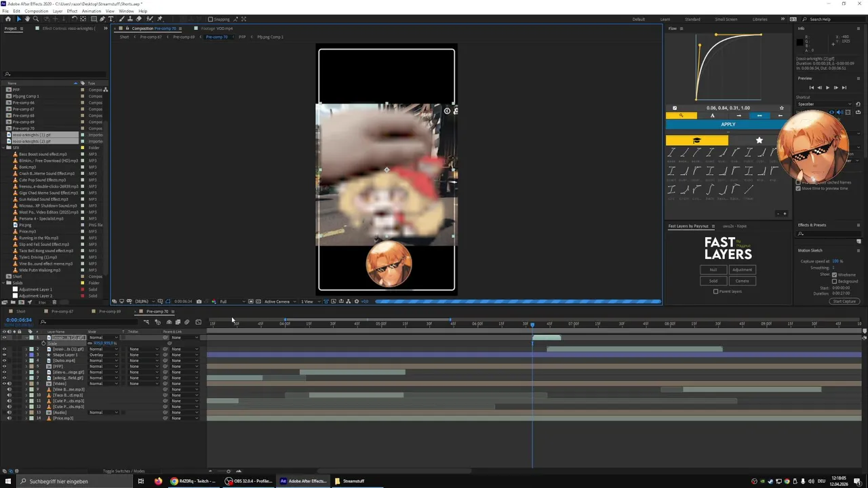The image size is (868, 488).
Task: Toggle Wireframe checkbox in Motion Sketch
Action: coord(834,274)
